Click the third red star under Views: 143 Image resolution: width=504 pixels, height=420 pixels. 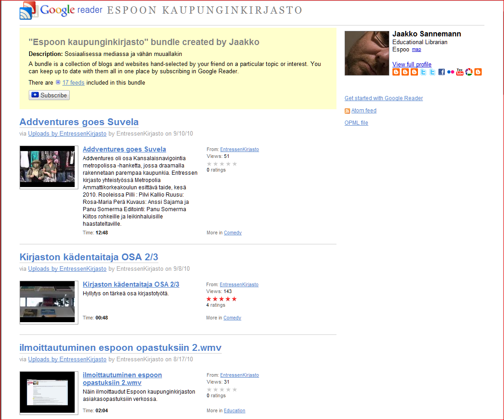coord(221,299)
